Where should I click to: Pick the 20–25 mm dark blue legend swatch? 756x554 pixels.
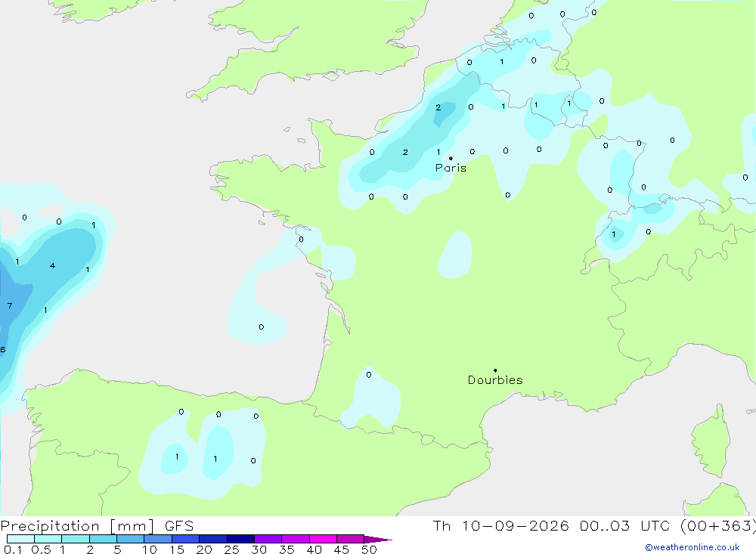pyautogui.click(x=212, y=539)
